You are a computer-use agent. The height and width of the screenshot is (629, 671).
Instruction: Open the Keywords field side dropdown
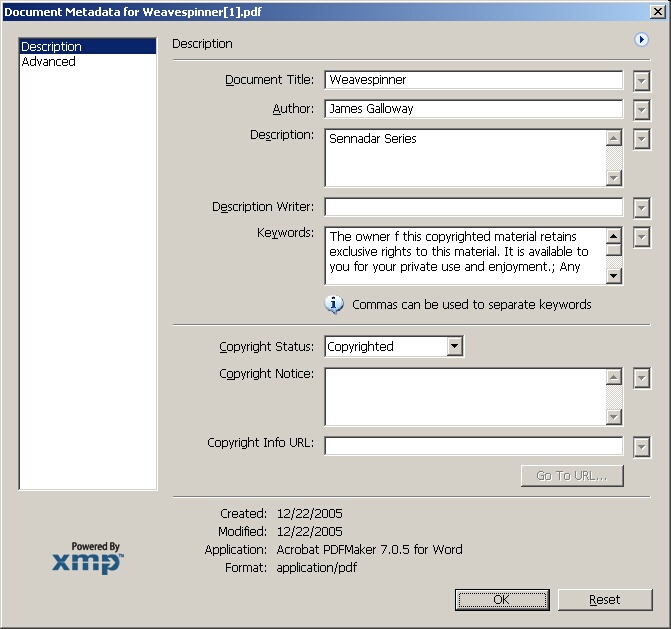click(x=641, y=237)
